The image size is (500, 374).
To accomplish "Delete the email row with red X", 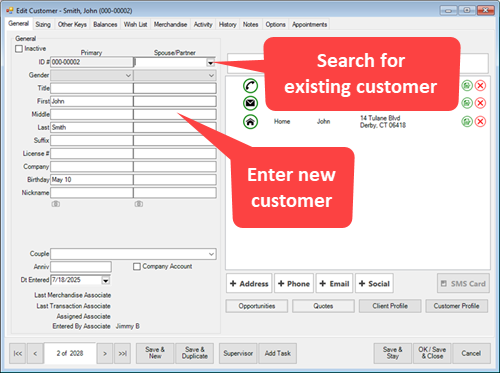I will 480,103.
